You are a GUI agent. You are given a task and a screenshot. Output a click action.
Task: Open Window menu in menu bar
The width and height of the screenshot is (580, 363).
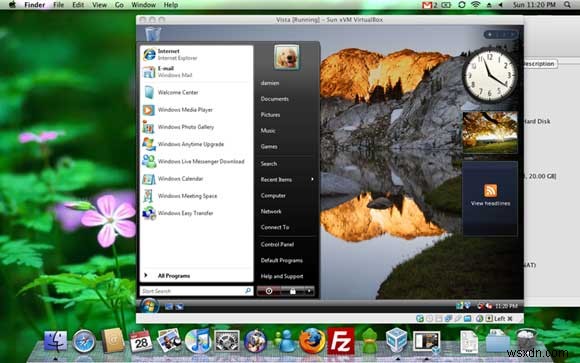143,5
